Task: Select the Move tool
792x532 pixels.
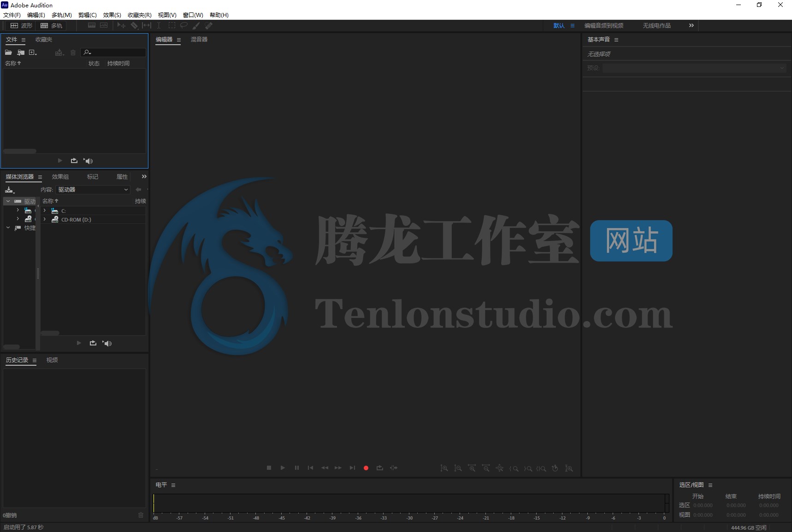Action: click(x=121, y=25)
